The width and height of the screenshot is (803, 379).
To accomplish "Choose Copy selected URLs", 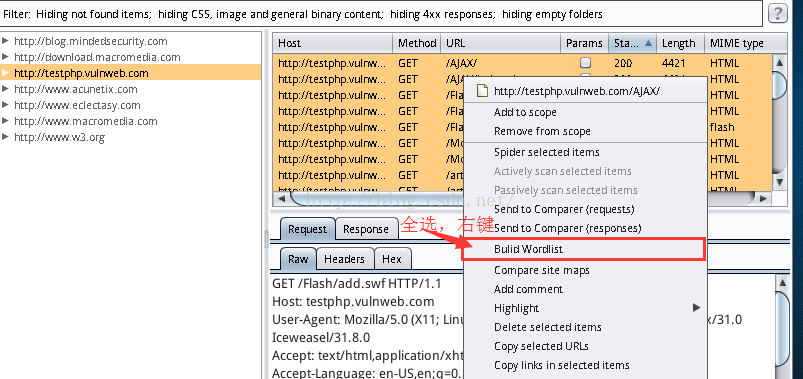I will click(585, 346).
